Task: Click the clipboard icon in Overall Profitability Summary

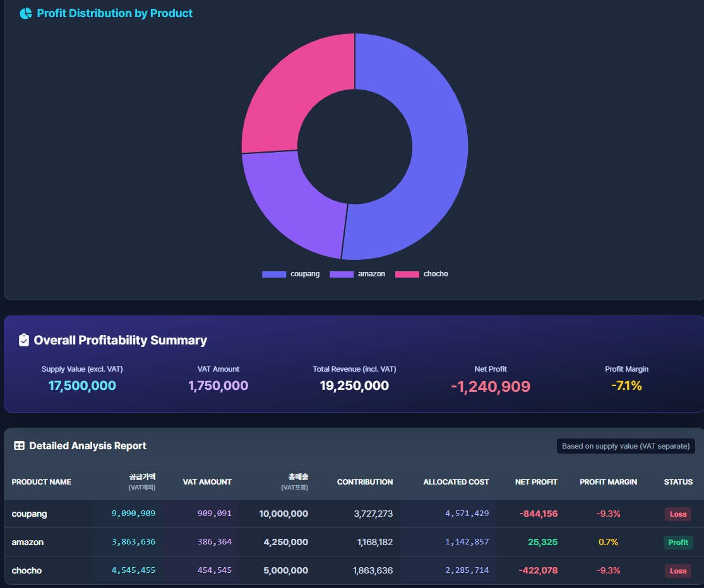Action: tap(23, 339)
